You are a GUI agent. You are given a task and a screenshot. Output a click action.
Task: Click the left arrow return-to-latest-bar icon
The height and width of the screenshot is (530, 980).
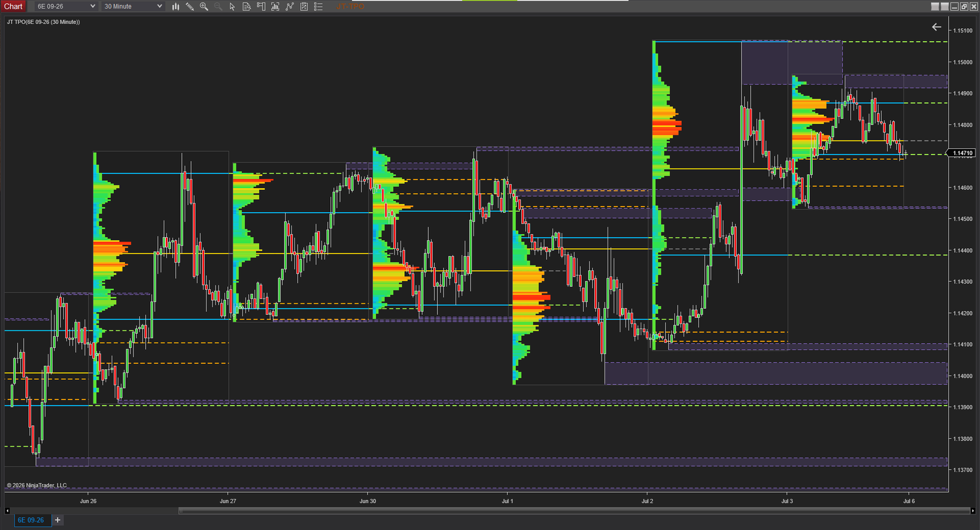pyautogui.click(x=937, y=26)
